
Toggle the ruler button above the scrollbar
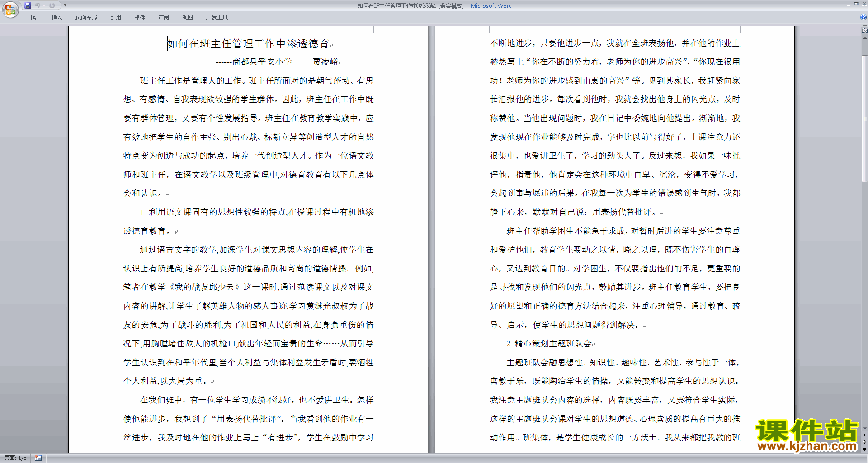click(865, 31)
